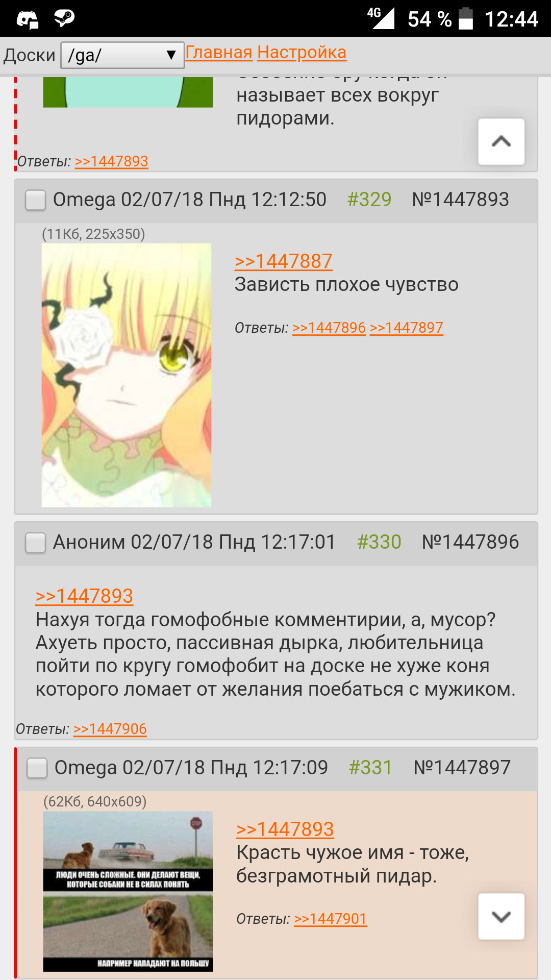Tap the 4G signal indicator
This screenshot has width=551, height=980.
point(381,18)
